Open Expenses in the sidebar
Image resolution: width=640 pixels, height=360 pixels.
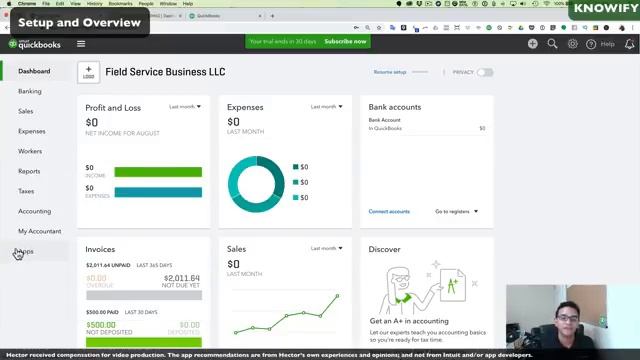pyautogui.click(x=32, y=131)
